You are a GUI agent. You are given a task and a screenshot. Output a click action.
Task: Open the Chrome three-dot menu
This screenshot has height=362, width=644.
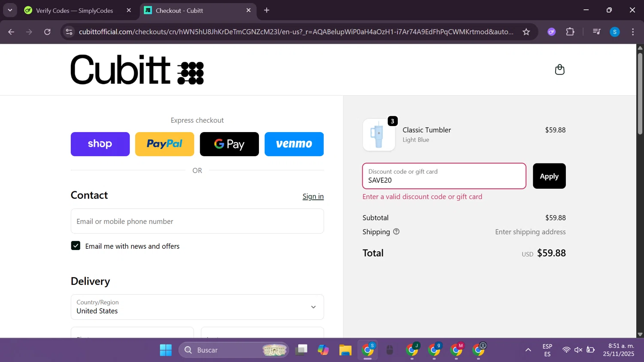click(x=633, y=32)
